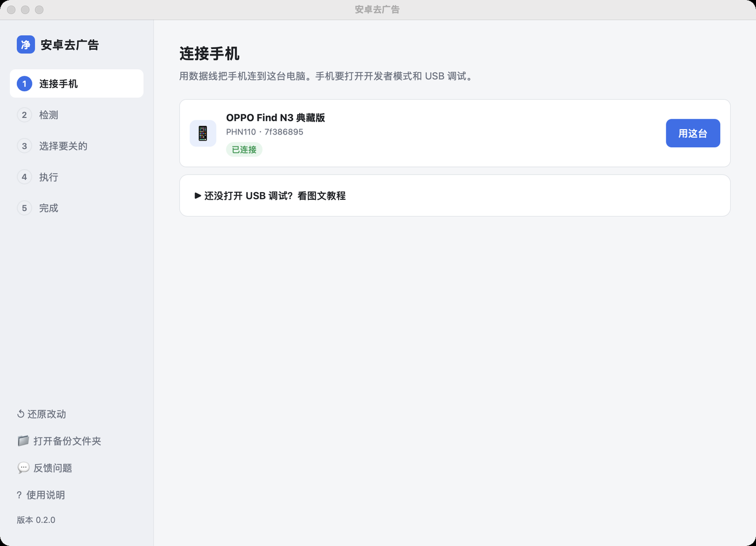
Task: Select step 1 连接手机 in sidebar
Action: tap(77, 84)
